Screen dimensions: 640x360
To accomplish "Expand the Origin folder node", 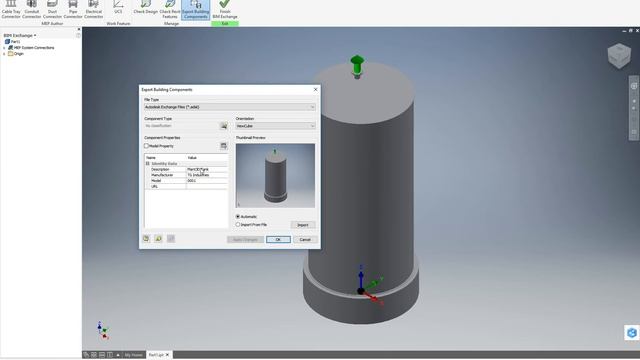I will tap(4, 54).
